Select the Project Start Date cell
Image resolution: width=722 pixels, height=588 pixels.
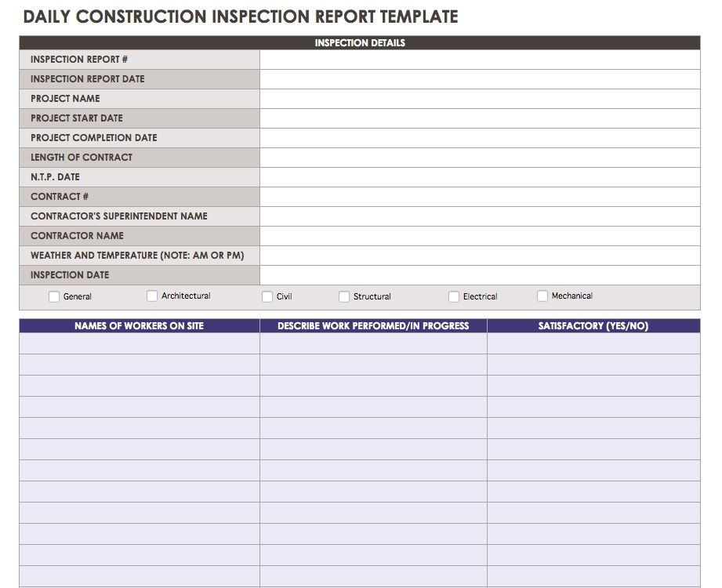pyautogui.click(x=479, y=118)
